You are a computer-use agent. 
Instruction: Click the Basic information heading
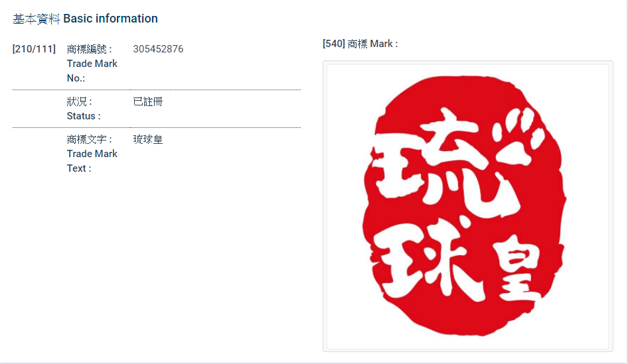tap(110, 19)
